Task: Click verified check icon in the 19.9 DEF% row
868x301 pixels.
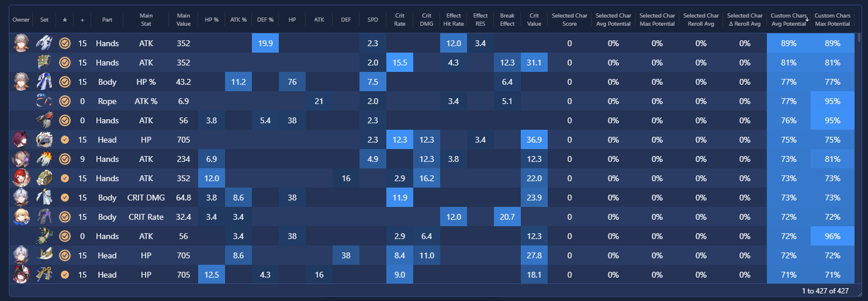Action: click(x=65, y=43)
